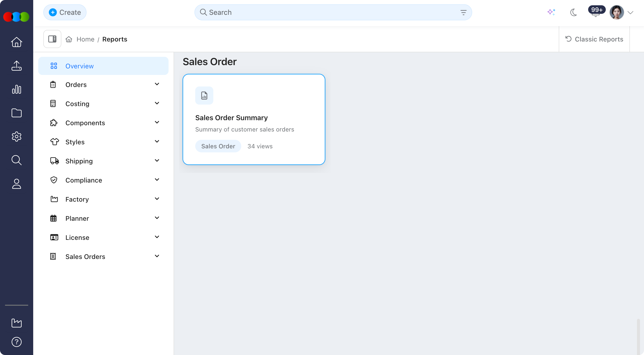Toggle the sidebar panel button
This screenshot has height=355, width=644.
(52, 39)
